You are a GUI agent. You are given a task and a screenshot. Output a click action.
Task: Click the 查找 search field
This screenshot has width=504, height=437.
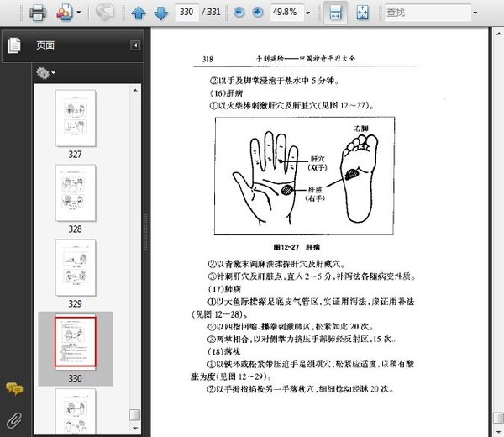point(428,13)
